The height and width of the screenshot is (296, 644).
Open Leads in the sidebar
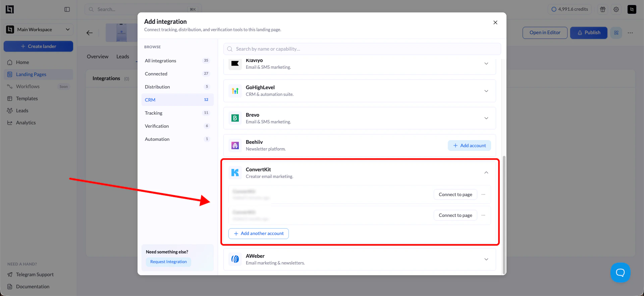point(38,111)
